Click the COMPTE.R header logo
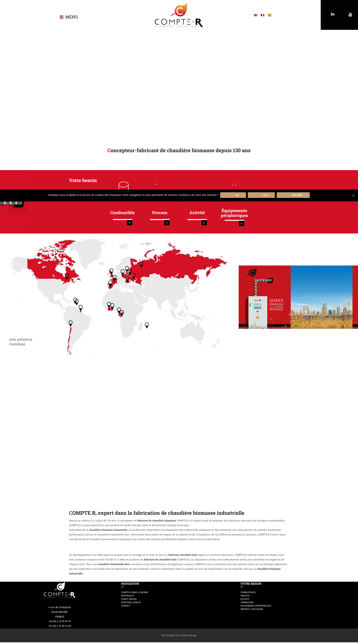The height and width of the screenshot is (644, 358). [x=179, y=15]
